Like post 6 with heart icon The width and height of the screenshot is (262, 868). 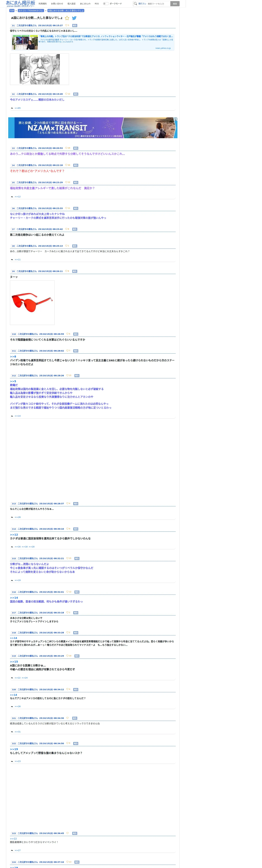[66, 208]
